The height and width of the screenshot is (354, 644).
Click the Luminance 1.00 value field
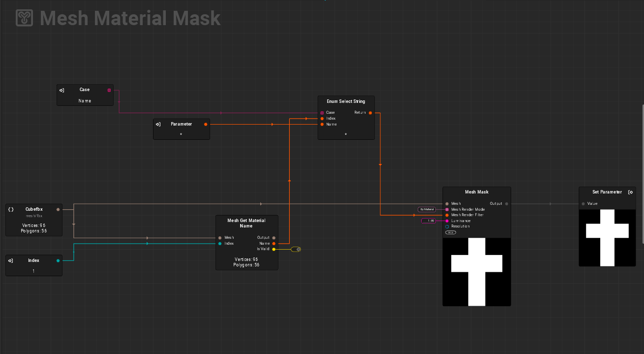tap(429, 221)
